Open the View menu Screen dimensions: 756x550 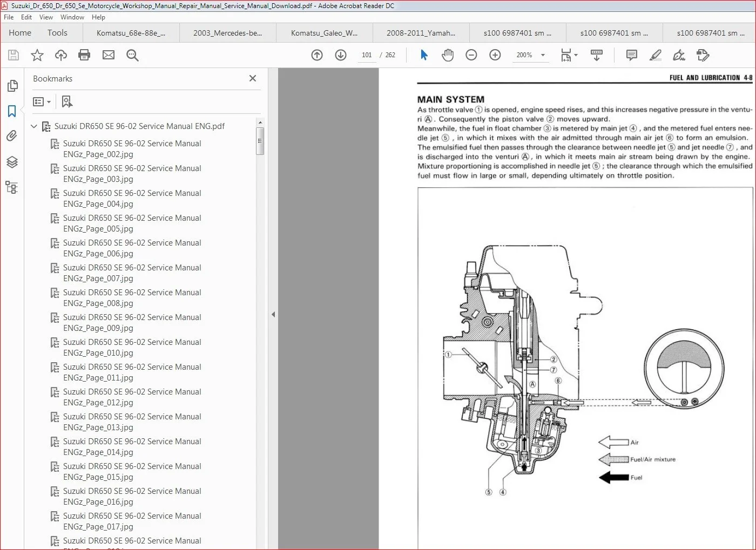(x=46, y=17)
